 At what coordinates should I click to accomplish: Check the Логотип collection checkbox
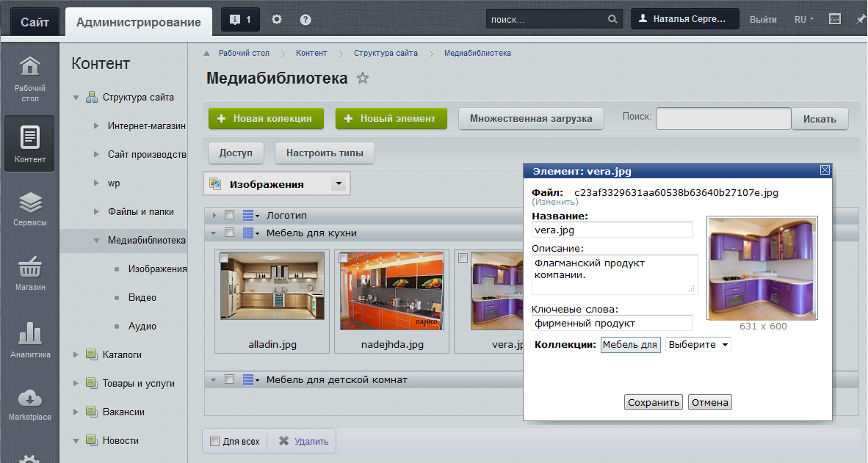[x=229, y=215]
